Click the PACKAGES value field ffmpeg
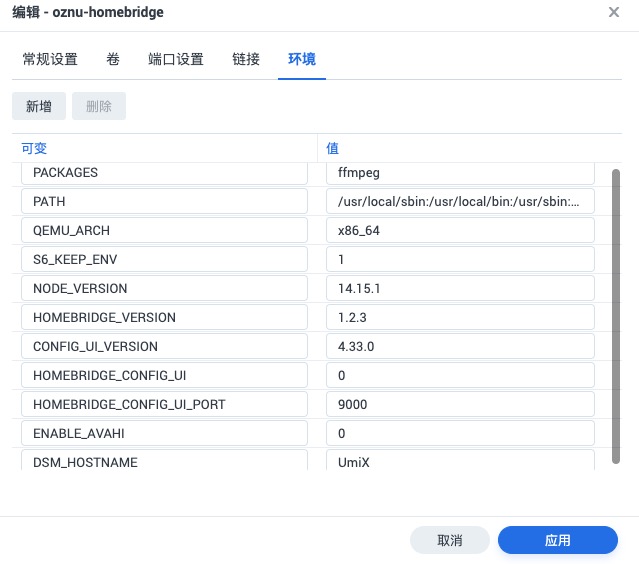This screenshot has width=639, height=564. tap(460, 173)
